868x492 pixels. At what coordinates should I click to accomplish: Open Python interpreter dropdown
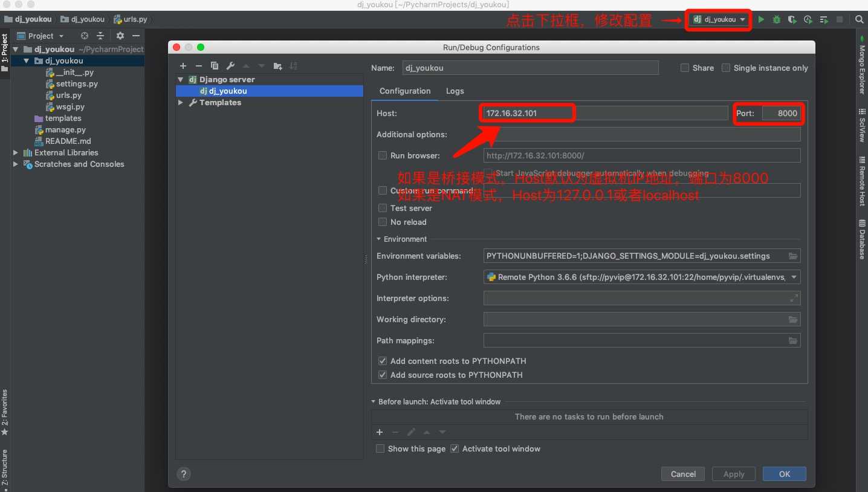click(x=642, y=277)
